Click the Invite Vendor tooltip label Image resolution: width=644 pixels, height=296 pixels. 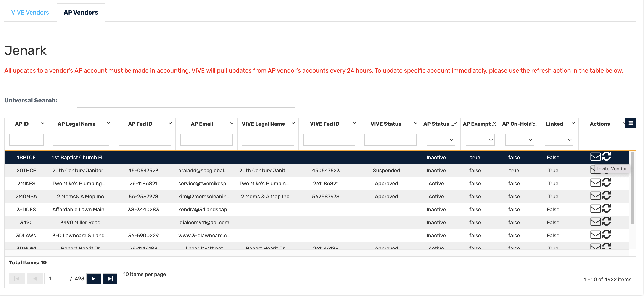pos(612,169)
